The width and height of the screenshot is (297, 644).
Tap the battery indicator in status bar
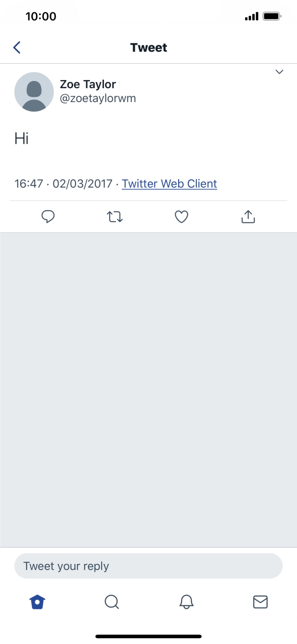pos(272,16)
